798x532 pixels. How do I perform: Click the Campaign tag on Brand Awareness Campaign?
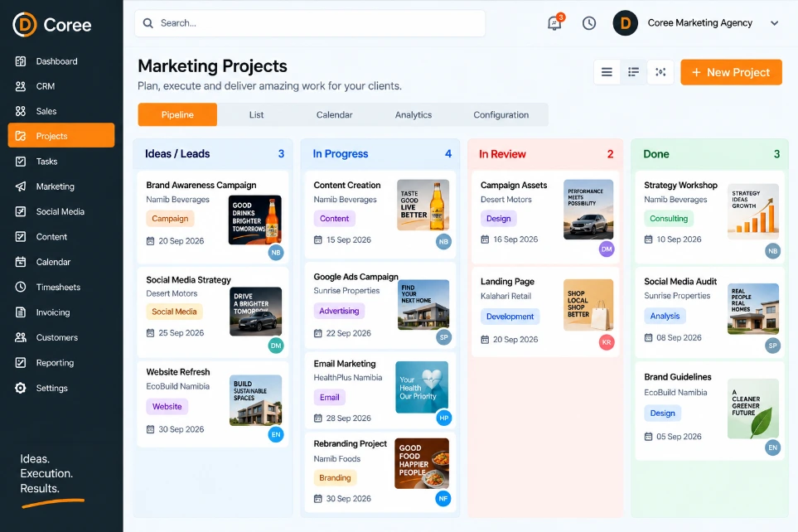(x=170, y=219)
